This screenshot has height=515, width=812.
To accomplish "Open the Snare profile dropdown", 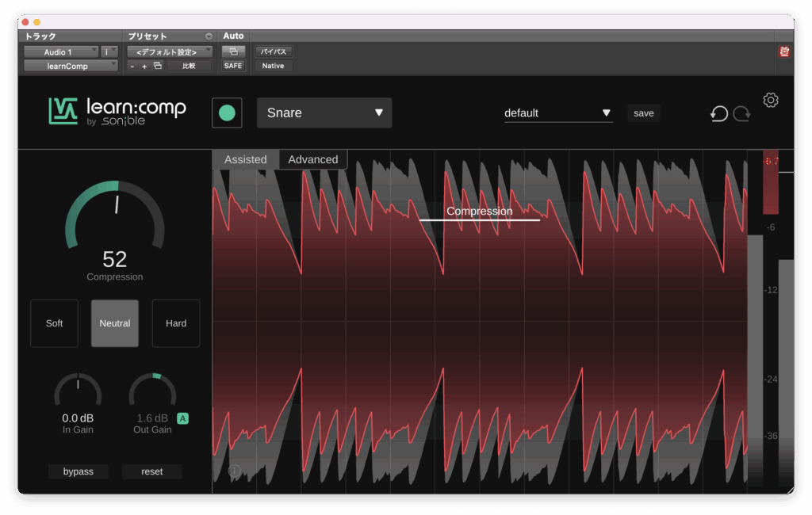I will [x=324, y=113].
